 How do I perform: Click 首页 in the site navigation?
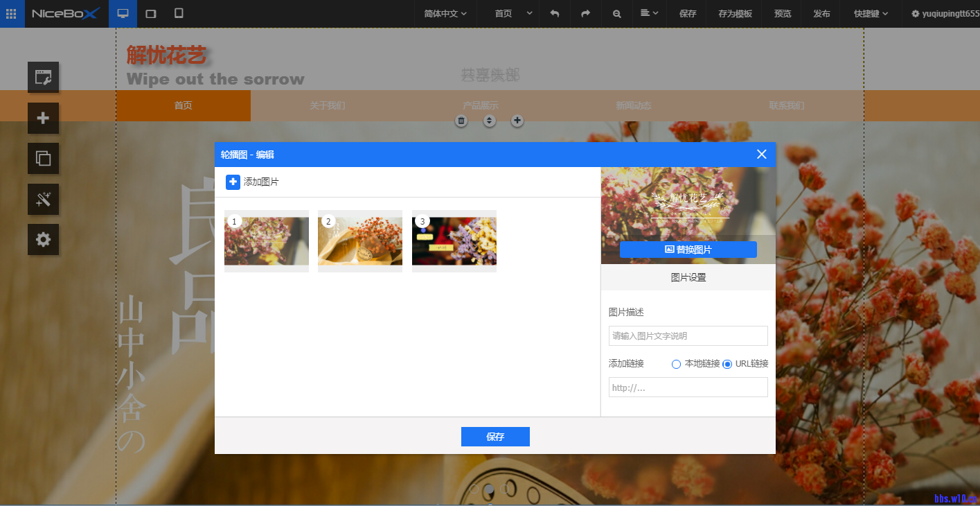coord(183,105)
